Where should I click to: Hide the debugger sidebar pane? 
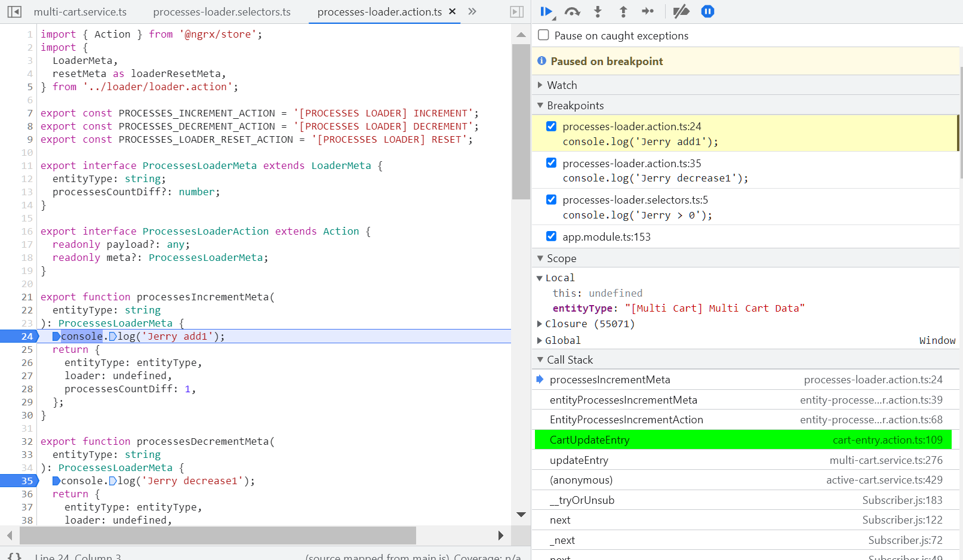(x=517, y=11)
